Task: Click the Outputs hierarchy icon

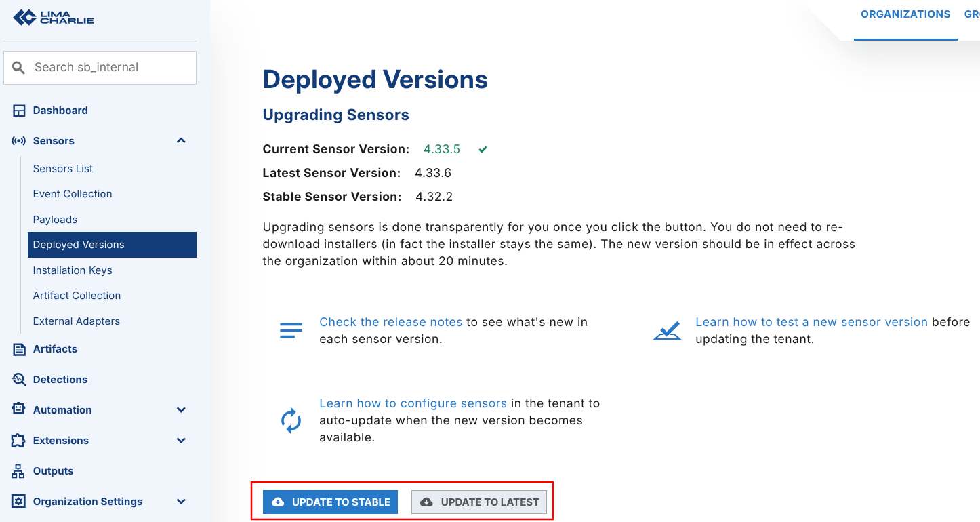Action: [19, 471]
